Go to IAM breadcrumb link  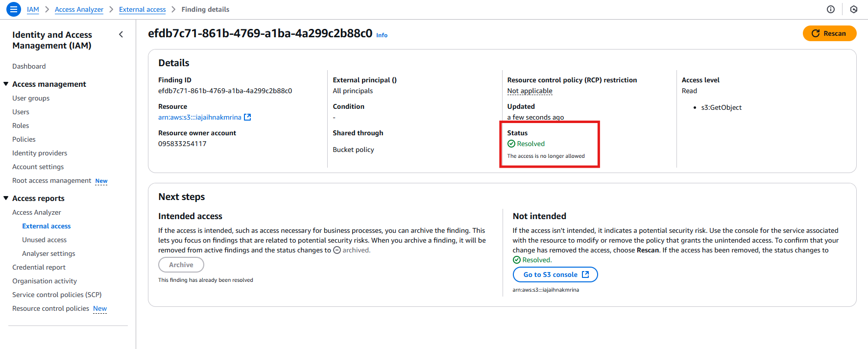pos(33,9)
